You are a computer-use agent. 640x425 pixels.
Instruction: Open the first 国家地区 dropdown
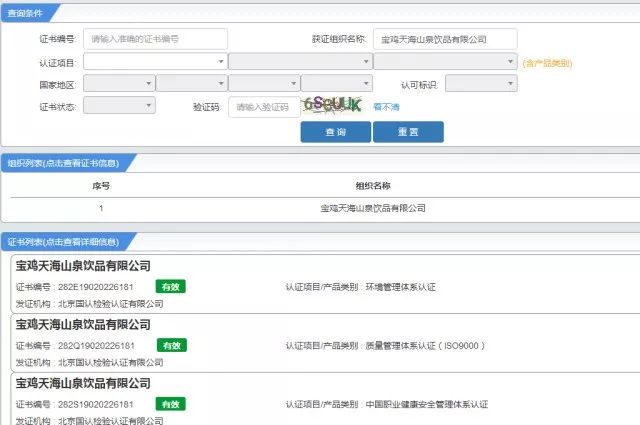click(x=119, y=83)
